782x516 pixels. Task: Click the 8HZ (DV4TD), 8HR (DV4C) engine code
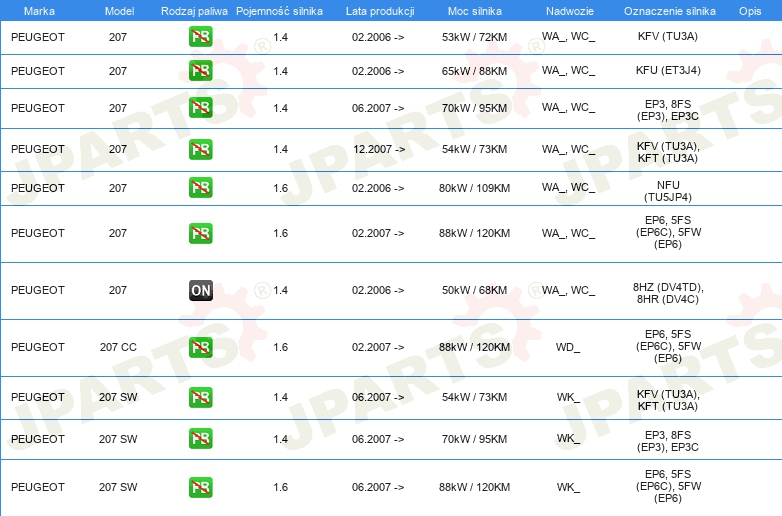pos(668,293)
